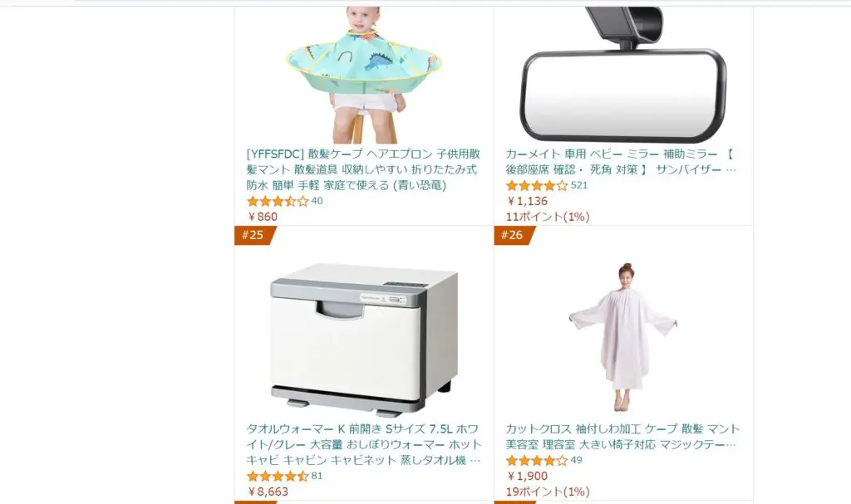Image resolution: width=851 pixels, height=504 pixels.
Task: Open the カーメイト 車用 ベビー ミラー title link
Action: [622, 162]
